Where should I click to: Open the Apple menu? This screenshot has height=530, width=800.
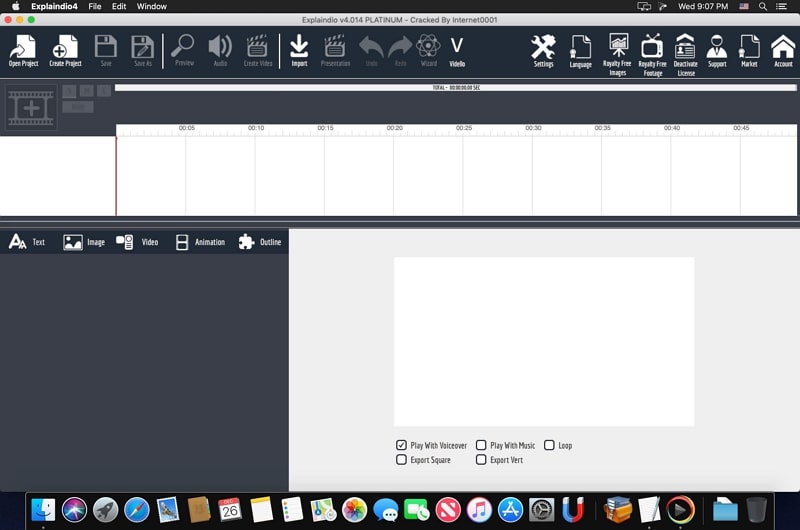click(x=16, y=6)
